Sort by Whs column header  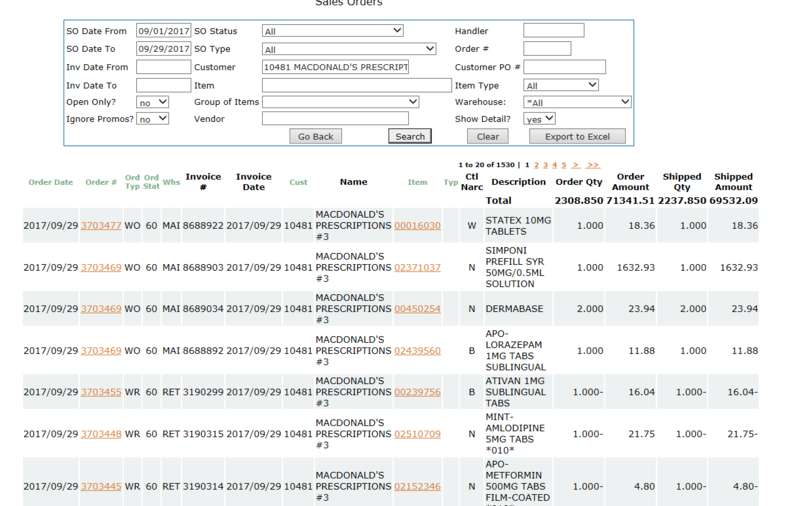[171, 182]
